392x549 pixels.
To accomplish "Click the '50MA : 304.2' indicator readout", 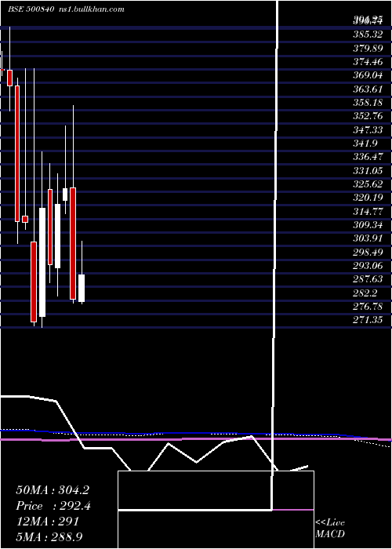I will (53, 490).
